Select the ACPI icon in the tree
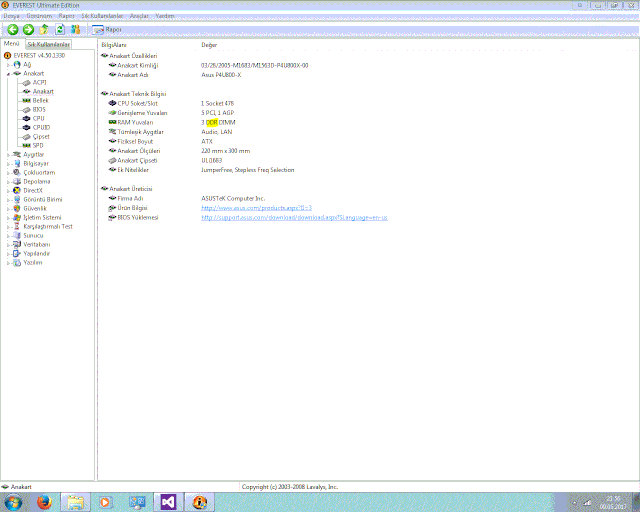 coord(27,82)
